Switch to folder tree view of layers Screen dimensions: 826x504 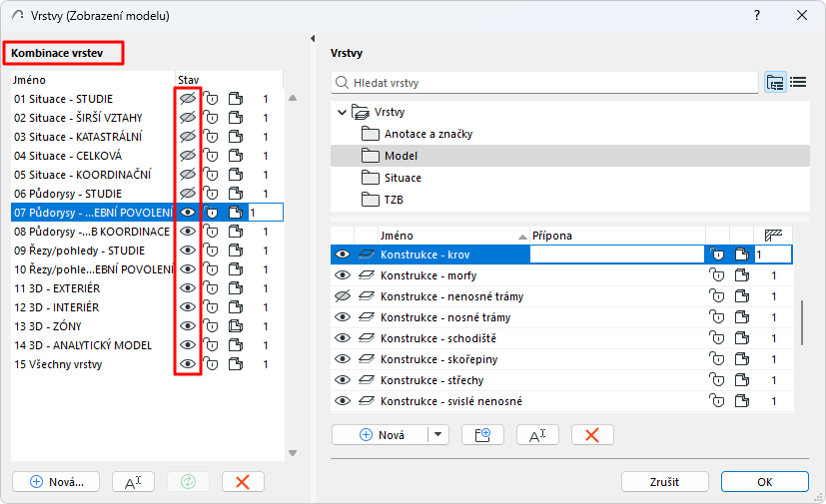[x=775, y=83]
